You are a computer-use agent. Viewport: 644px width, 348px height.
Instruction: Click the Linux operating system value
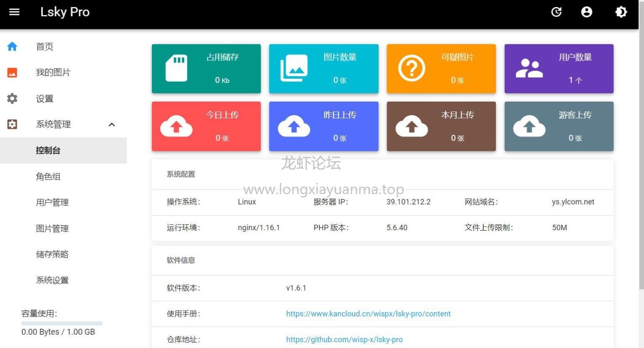coord(247,202)
